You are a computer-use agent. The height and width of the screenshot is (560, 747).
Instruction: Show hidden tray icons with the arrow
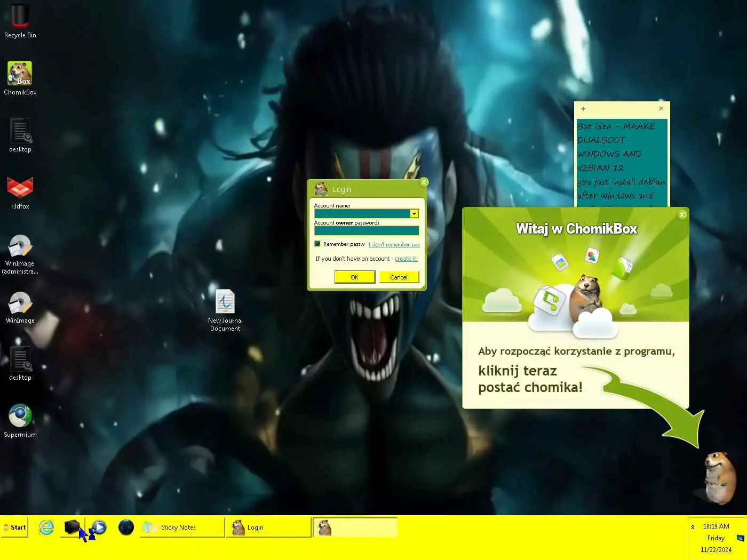[x=693, y=527]
